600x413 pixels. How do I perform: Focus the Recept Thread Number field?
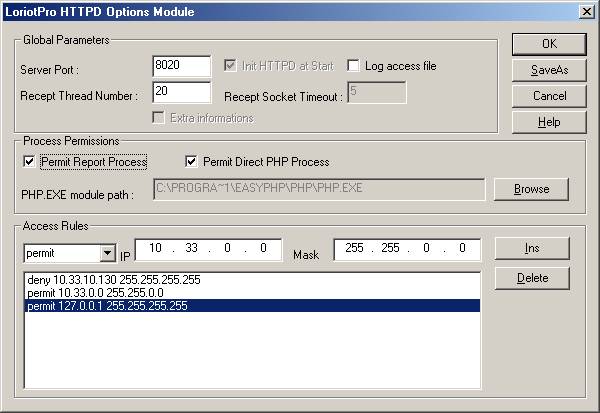[x=181, y=92]
